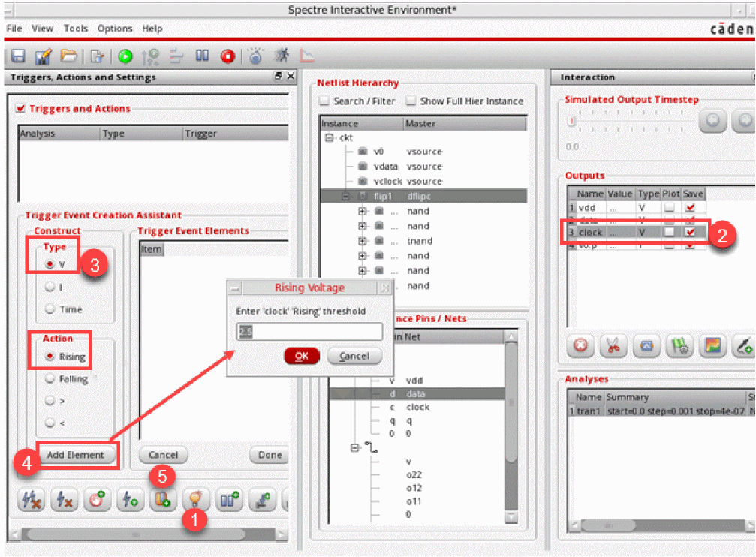Screen dimensions: 756x557
Task: Click the delete trigger single bolt icon
Action: 64,500
